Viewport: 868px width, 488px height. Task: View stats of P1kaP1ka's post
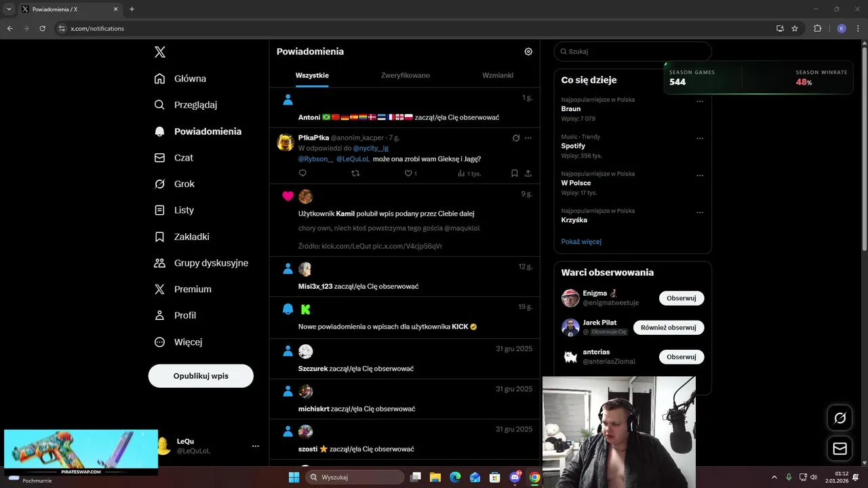pos(469,174)
